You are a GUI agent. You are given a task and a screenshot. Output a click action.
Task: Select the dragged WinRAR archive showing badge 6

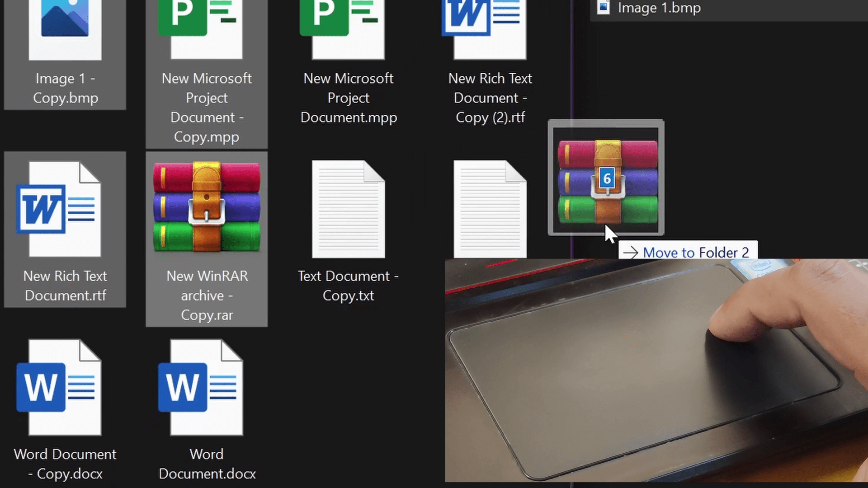click(x=606, y=178)
